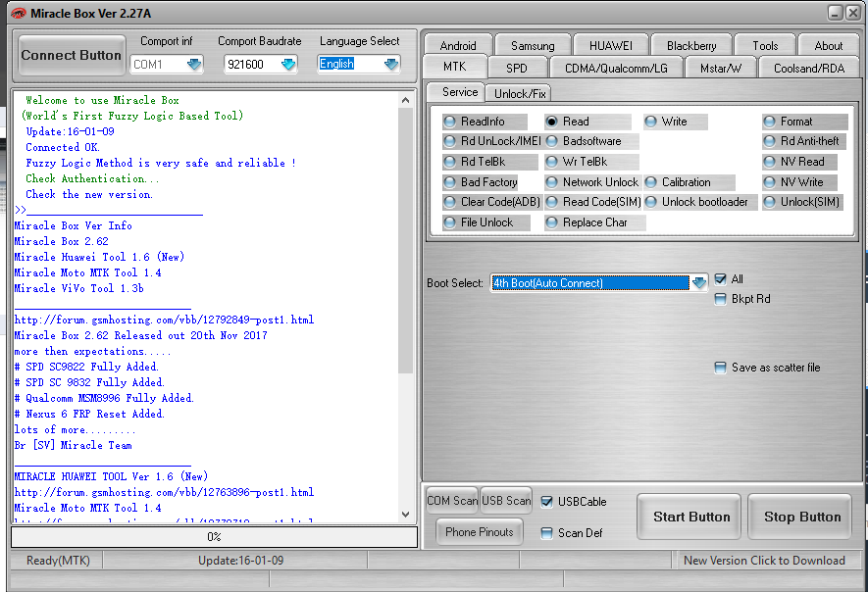The width and height of the screenshot is (868, 592).
Task: Switch to the Blackberry tab
Action: tap(691, 46)
